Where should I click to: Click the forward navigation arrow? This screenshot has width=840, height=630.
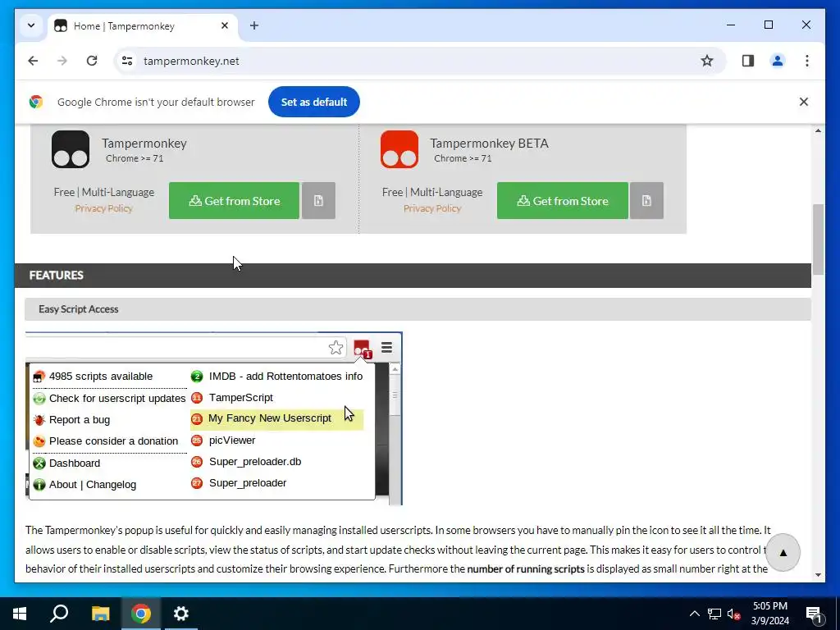pos(62,61)
